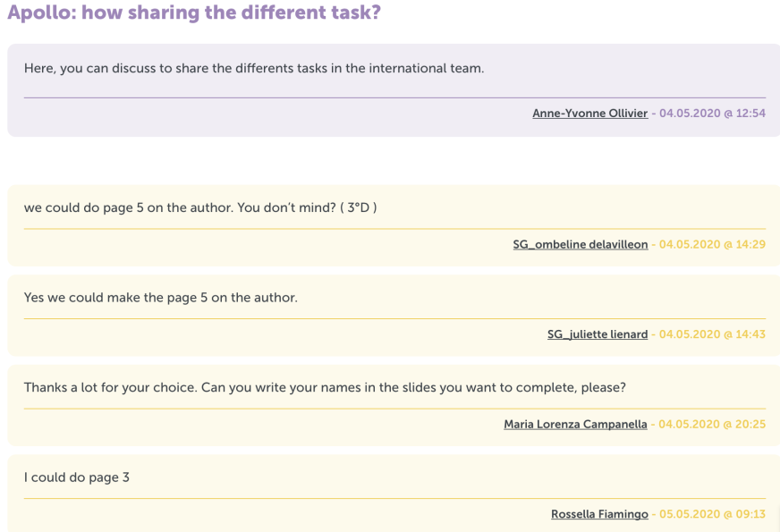Screen dimensions: 780x532
Task: Click the "You don't mind? ( 3°D )" reply text
Action: (307, 207)
